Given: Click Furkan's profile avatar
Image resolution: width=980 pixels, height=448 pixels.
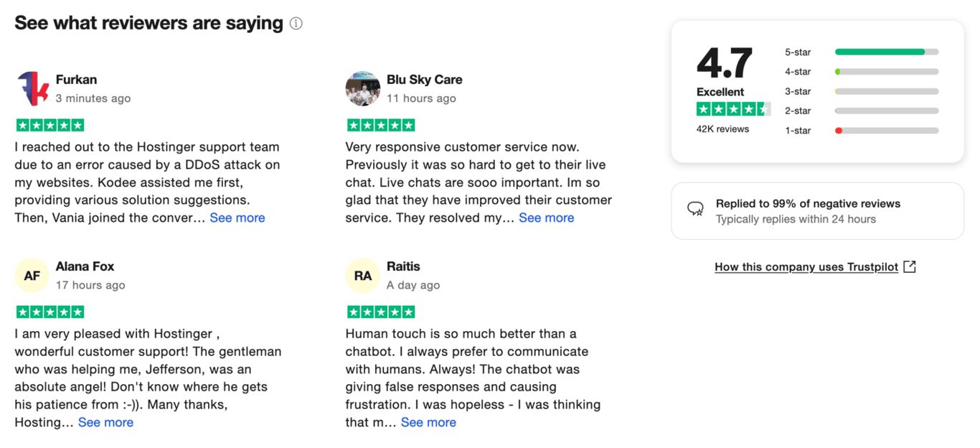Looking at the screenshot, I should point(32,89).
